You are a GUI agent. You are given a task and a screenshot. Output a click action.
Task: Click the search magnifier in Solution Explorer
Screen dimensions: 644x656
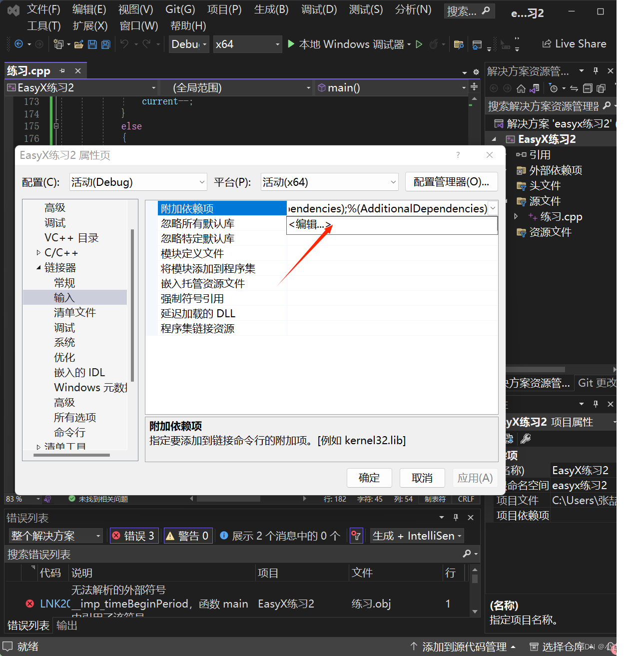[607, 105]
